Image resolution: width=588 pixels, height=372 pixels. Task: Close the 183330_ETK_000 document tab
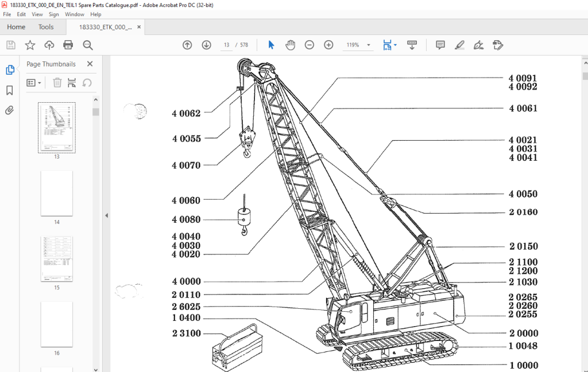point(139,27)
